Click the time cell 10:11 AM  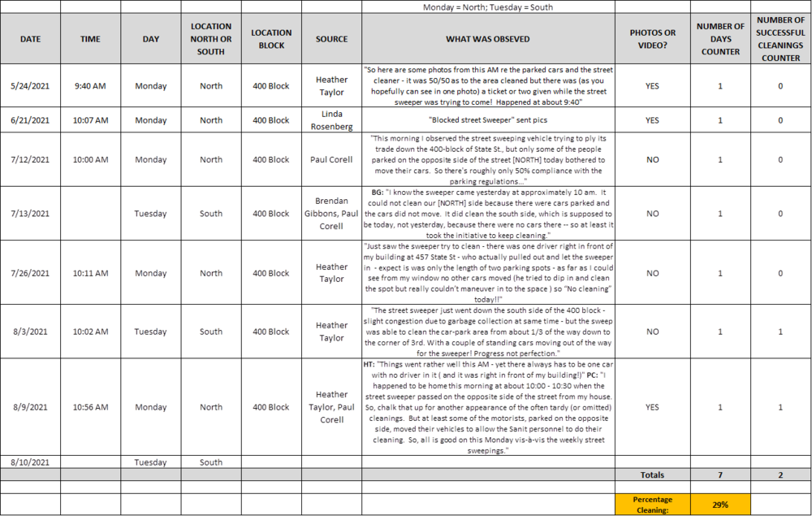point(90,273)
